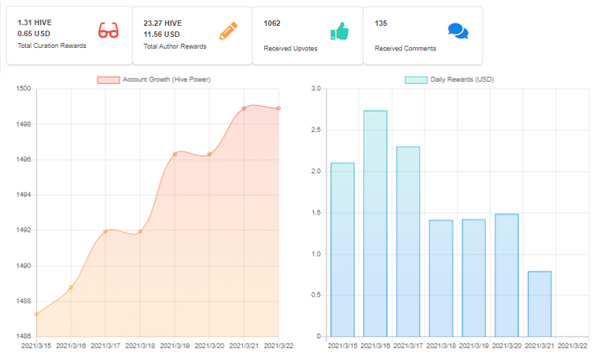Click the 2021/3/19 daily rewards bar
This screenshot has height=364, width=604.
pos(473,278)
